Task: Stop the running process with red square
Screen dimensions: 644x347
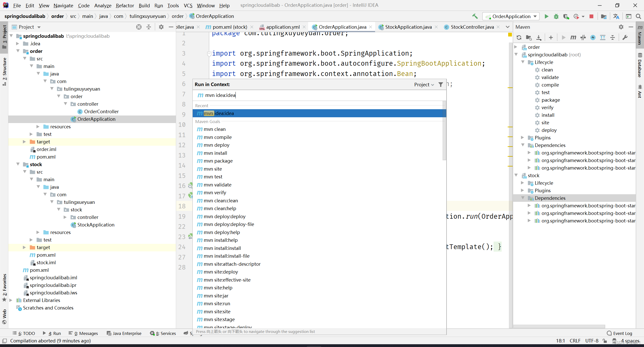Action: 591,16
